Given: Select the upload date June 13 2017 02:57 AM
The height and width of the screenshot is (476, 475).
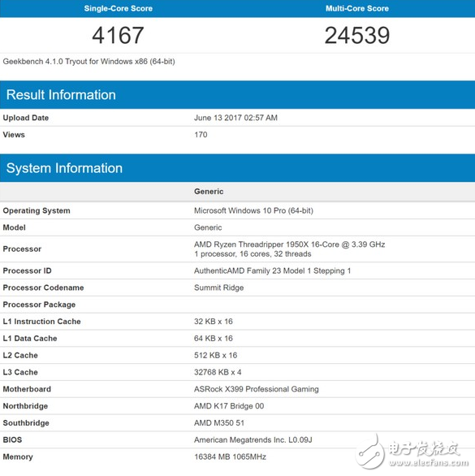Looking at the screenshot, I should (235, 118).
